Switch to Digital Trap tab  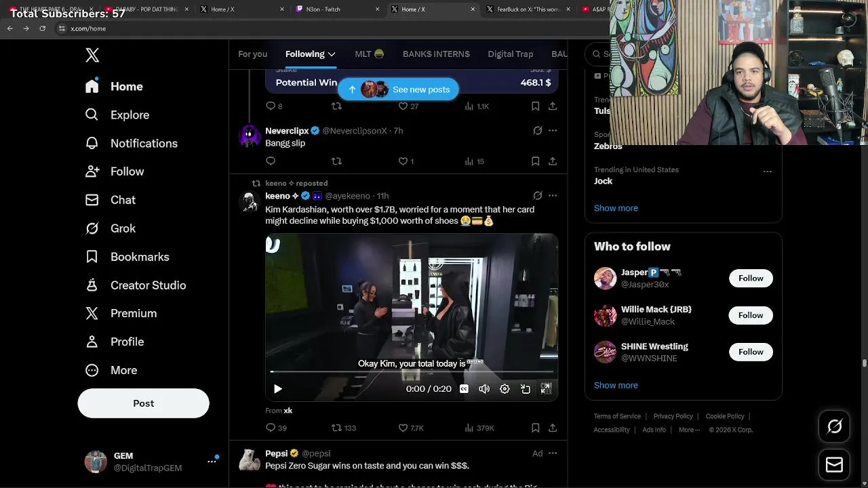(511, 54)
